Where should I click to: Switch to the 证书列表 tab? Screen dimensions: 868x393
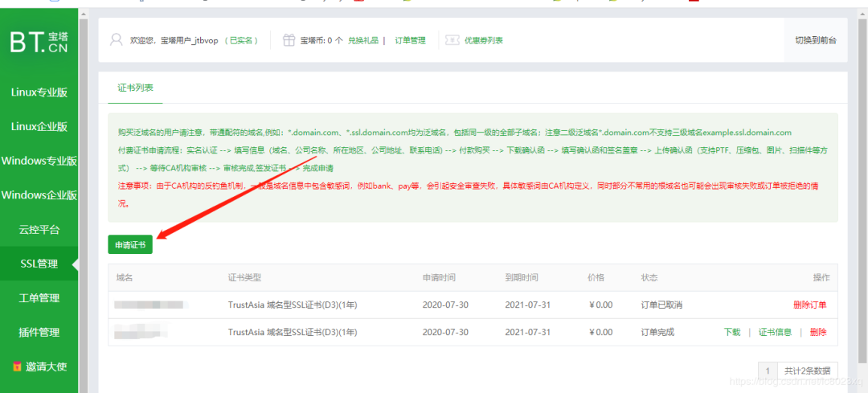pos(135,88)
